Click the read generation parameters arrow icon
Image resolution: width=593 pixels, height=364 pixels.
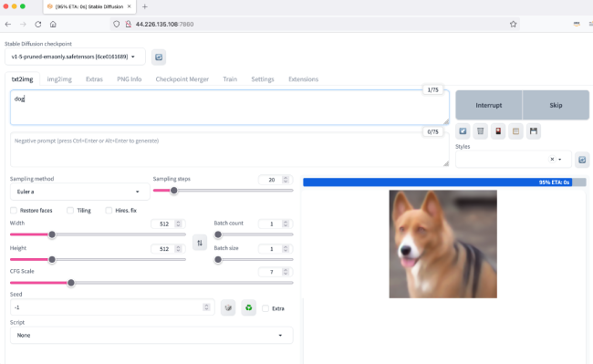point(463,131)
